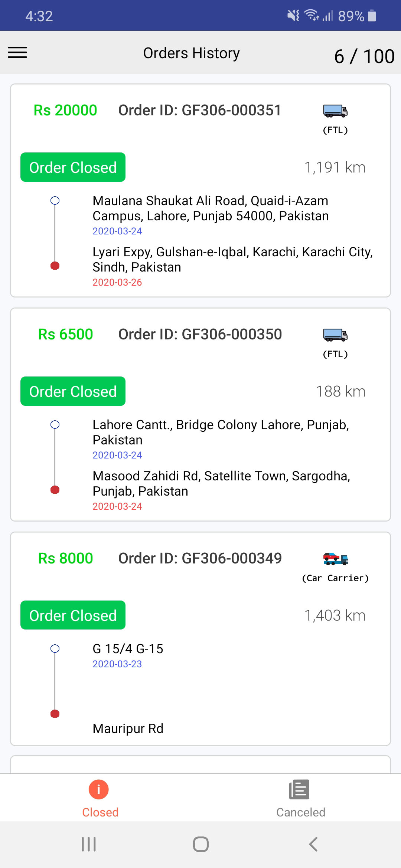Tap the 6 / 100 orders counter
Viewport: 401px width, 868px height.
pyautogui.click(x=364, y=56)
